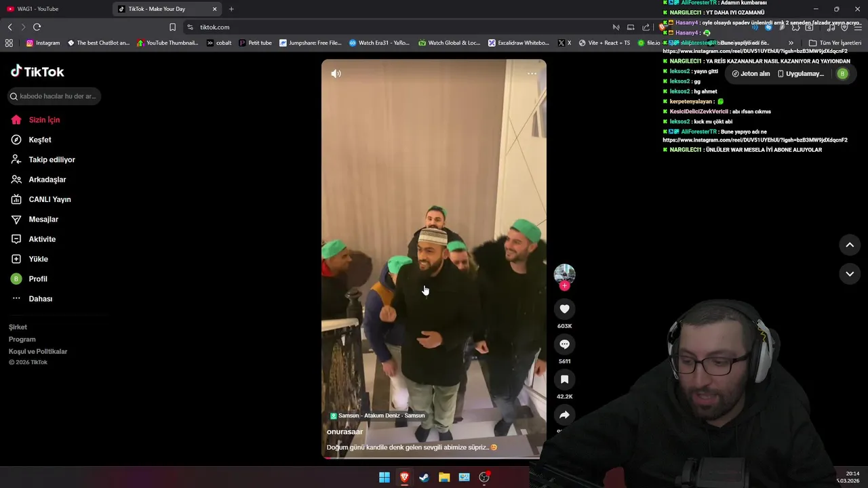The width and height of the screenshot is (868, 488).
Task: Open the cobalt bookmark
Action: (219, 43)
